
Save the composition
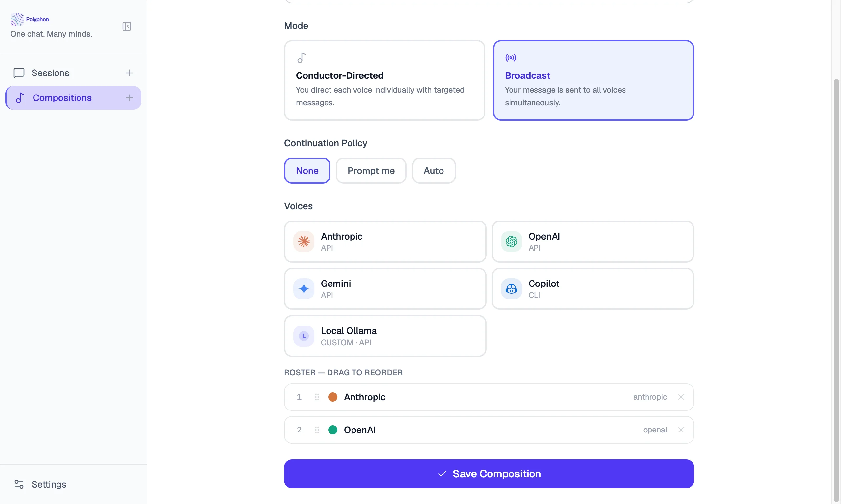(489, 474)
